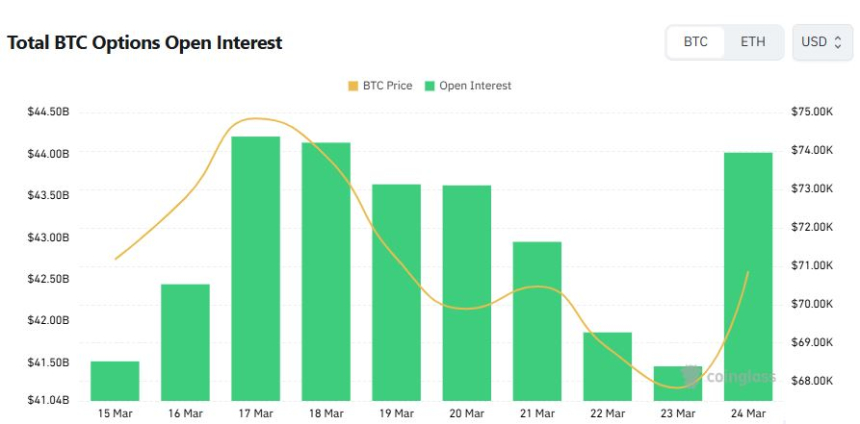860x424 pixels.
Task: Select the 18 Mar open interest bar
Action: pyautogui.click(x=326, y=271)
